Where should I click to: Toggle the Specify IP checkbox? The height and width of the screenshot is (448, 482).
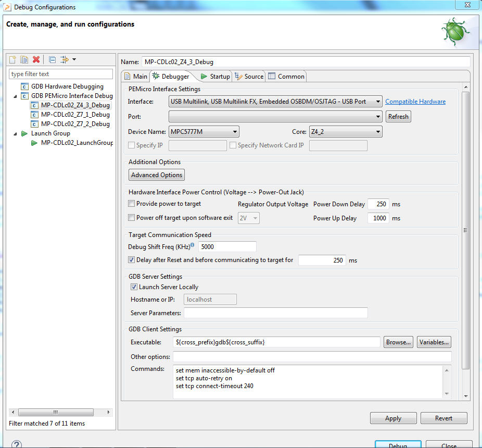click(132, 145)
